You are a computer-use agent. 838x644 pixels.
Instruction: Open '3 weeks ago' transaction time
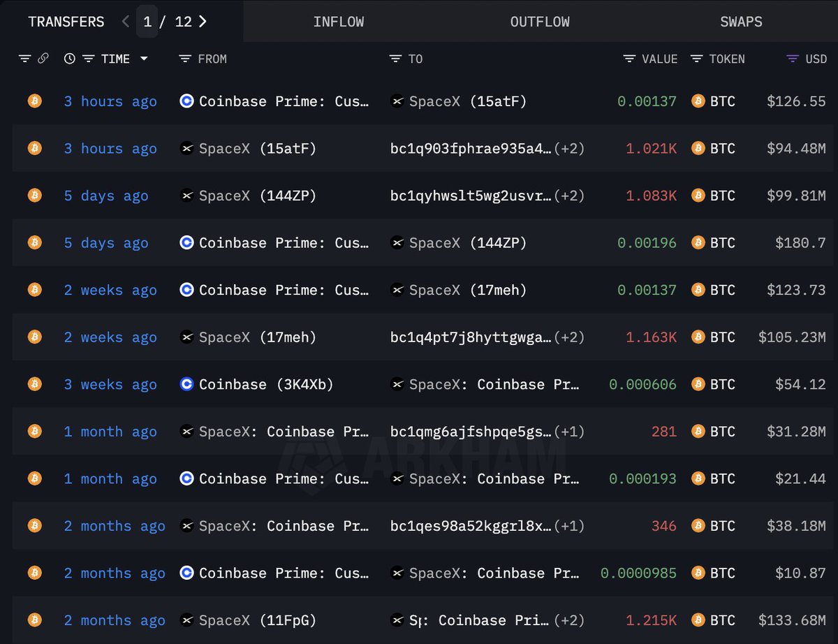point(110,384)
